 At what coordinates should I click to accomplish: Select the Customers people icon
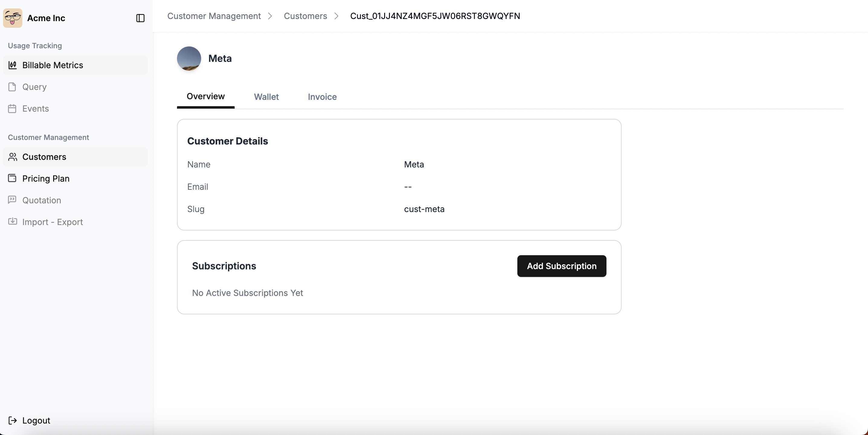point(13,157)
